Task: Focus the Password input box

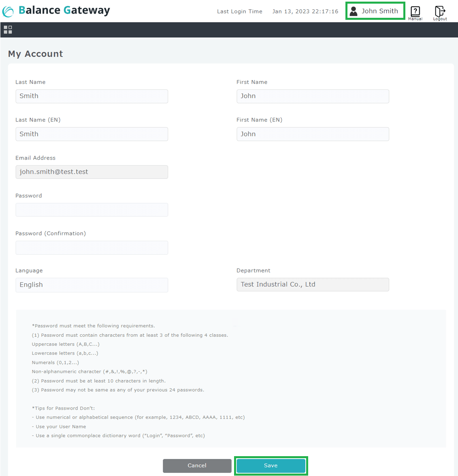Action: (x=92, y=210)
